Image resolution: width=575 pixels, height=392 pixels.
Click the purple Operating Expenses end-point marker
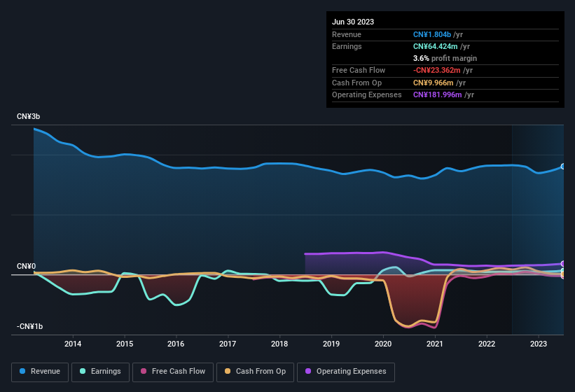[563, 264]
